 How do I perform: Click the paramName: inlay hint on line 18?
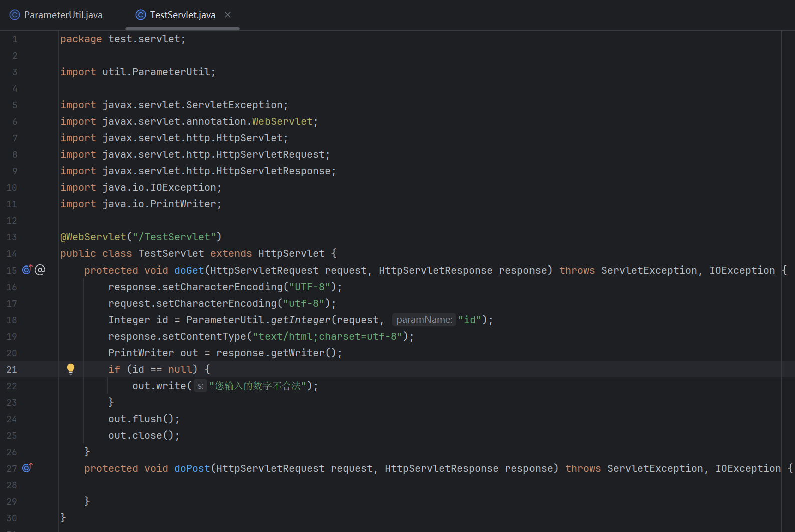point(424,320)
